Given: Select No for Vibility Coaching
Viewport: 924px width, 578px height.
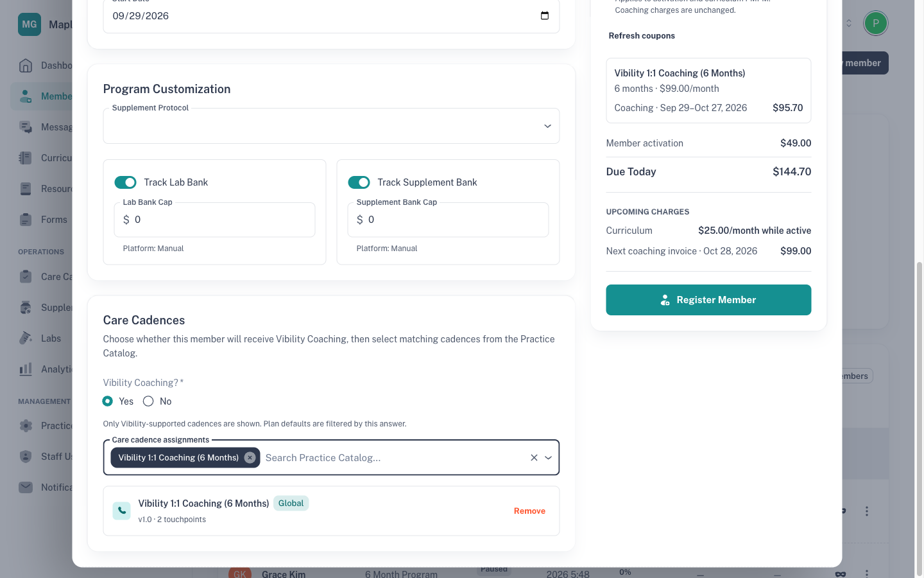Looking at the screenshot, I should [148, 401].
